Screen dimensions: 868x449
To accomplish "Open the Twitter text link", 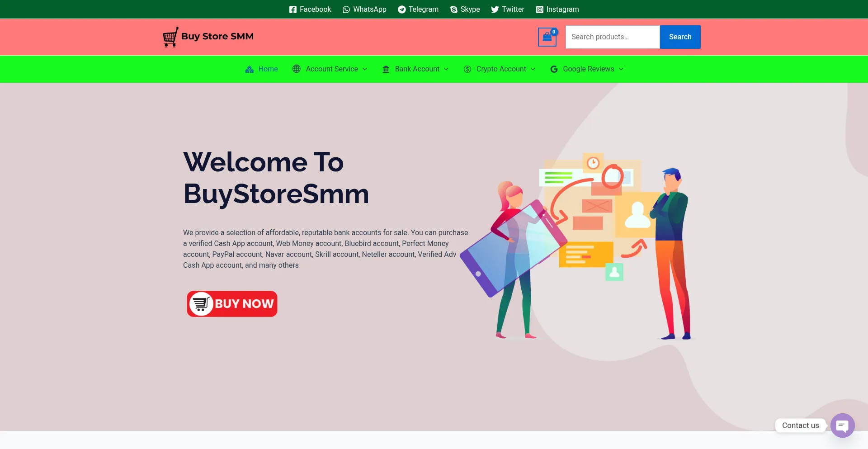I will pos(513,9).
